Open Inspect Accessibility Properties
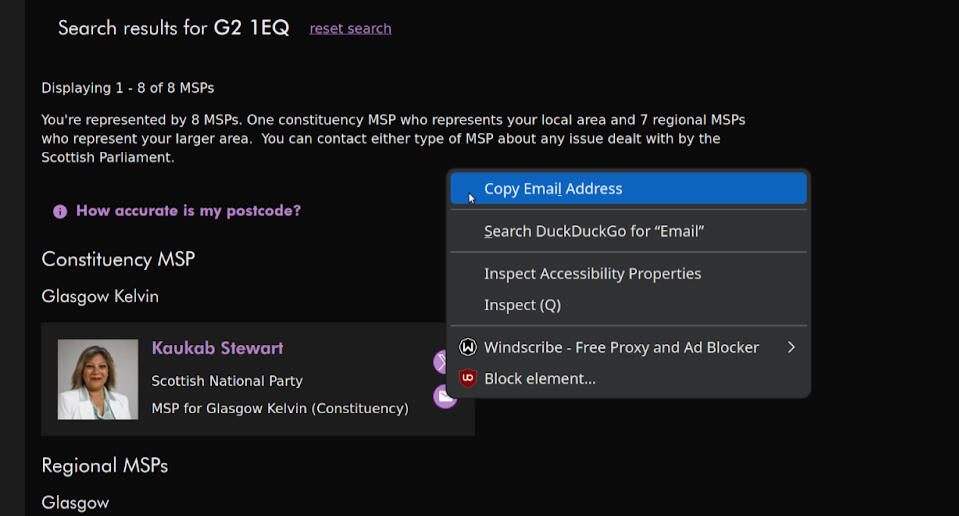 (x=592, y=274)
